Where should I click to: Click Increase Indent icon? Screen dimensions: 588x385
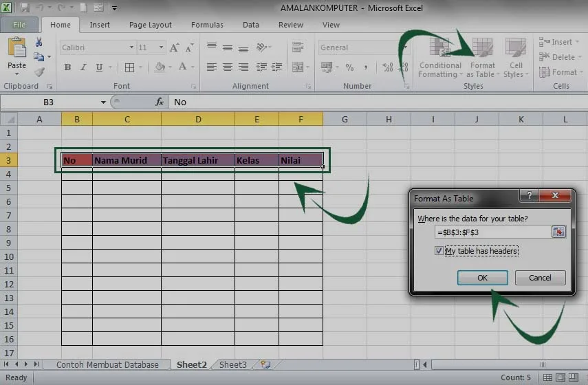(x=276, y=67)
